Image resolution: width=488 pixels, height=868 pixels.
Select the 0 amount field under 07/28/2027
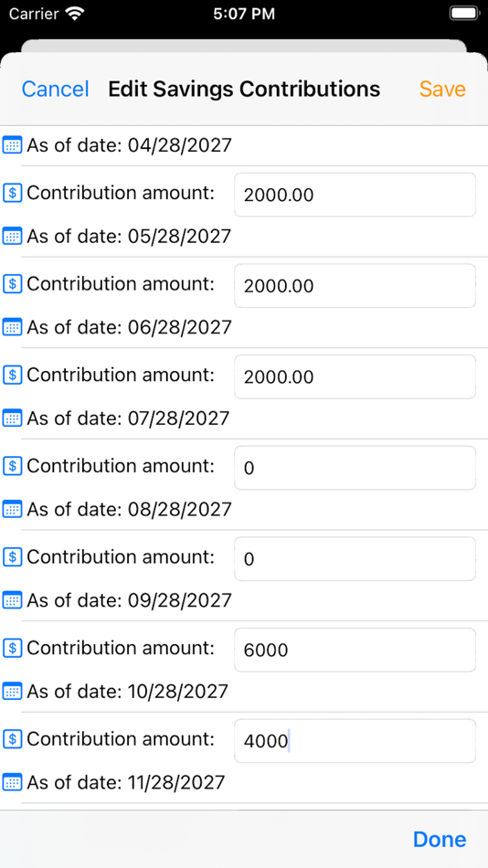(x=355, y=468)
